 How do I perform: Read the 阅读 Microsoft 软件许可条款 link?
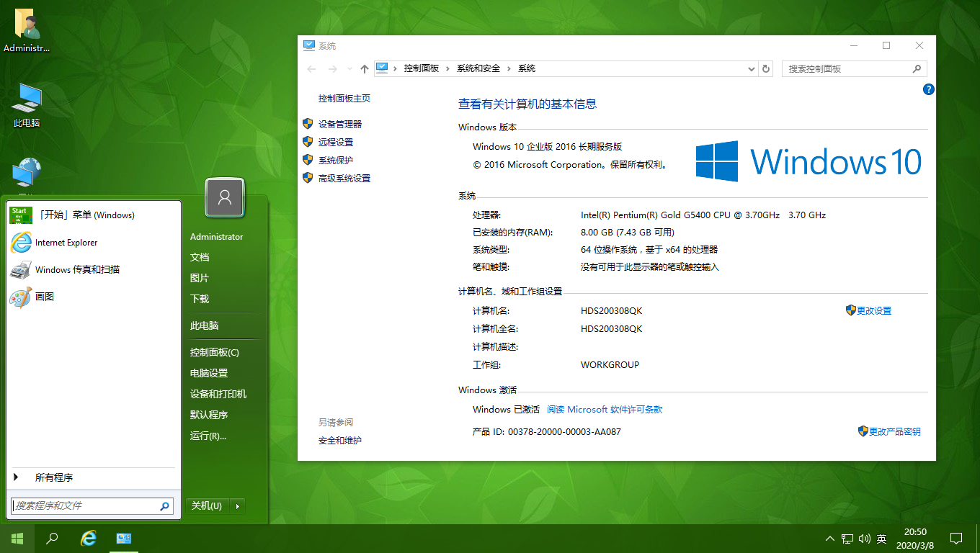[x=605, y=409]
